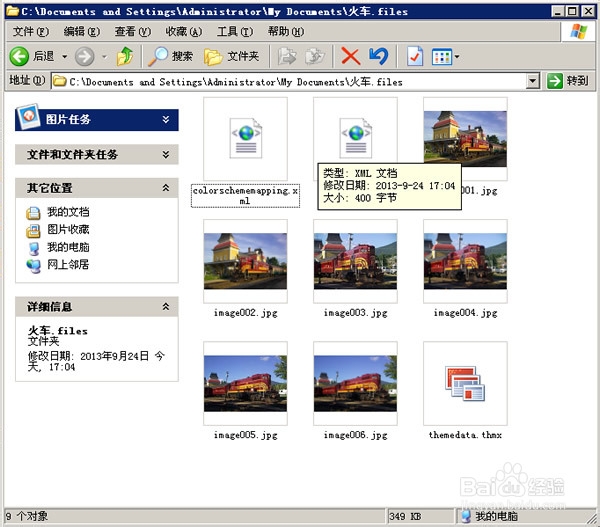The image size is (600, 527).
Task: Open the 查看(V) menu
Action: pyautogui.click(x=133, y=31)
